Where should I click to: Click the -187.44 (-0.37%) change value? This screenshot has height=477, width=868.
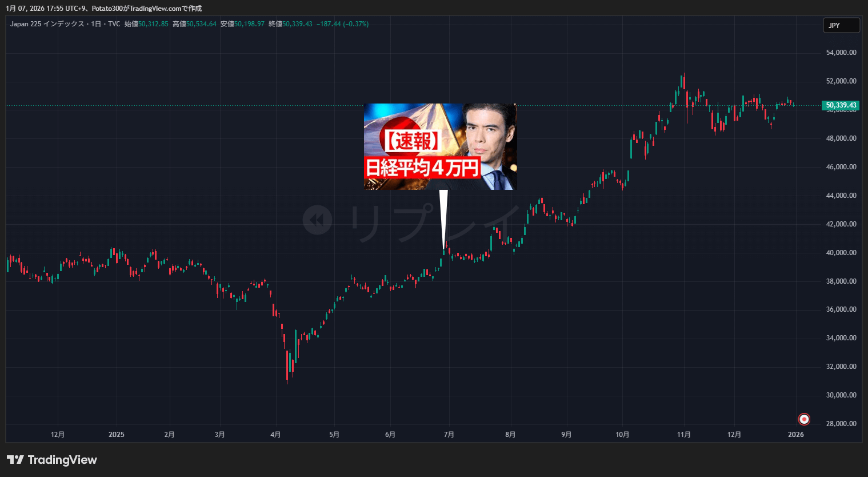[342, 24]
